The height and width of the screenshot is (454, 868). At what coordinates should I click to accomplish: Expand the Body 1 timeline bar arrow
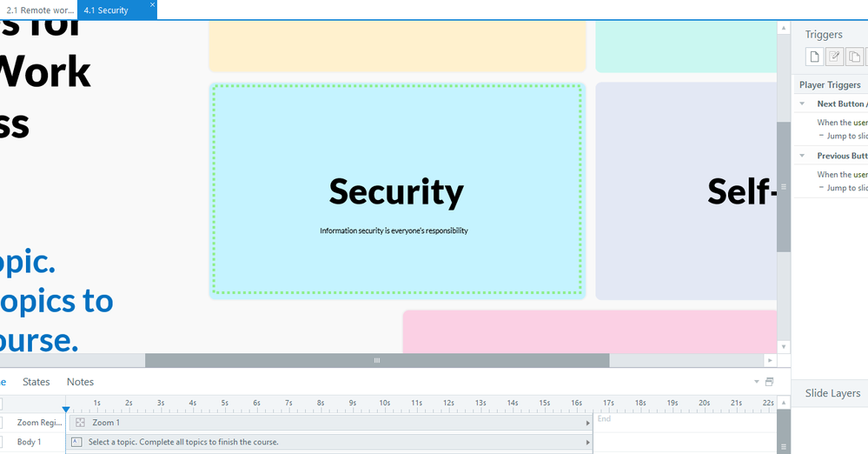click(587, 443)
